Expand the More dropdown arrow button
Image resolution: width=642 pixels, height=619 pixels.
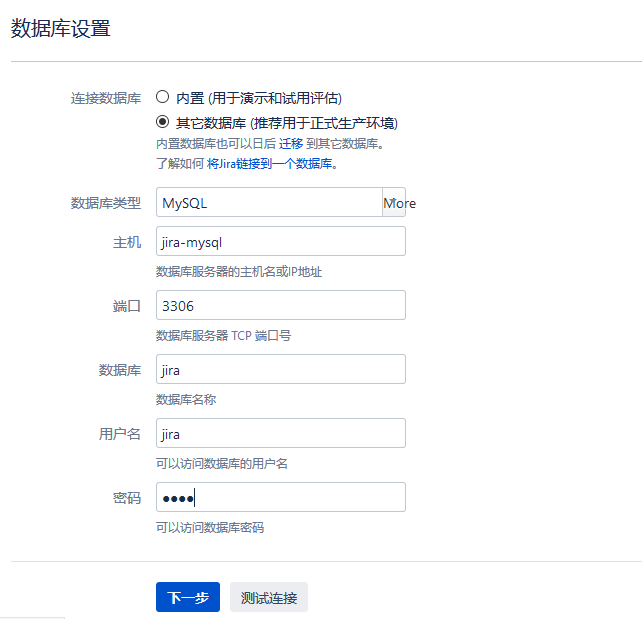tap(394, 202)
